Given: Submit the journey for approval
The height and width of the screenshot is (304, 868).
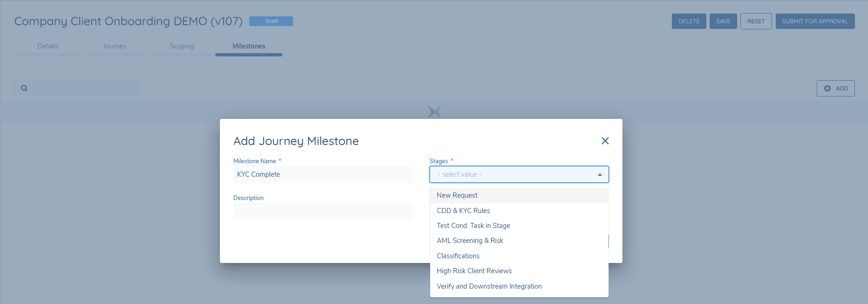Looking at the screenshot, I should (x=815, y=21).
